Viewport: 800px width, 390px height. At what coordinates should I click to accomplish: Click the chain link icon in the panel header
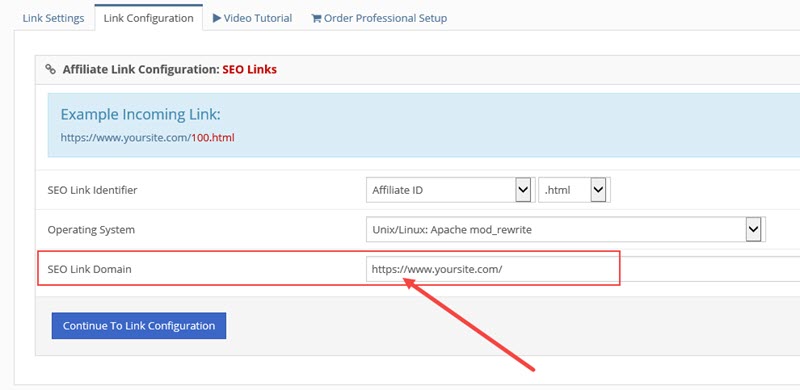[x=51, y=69]
